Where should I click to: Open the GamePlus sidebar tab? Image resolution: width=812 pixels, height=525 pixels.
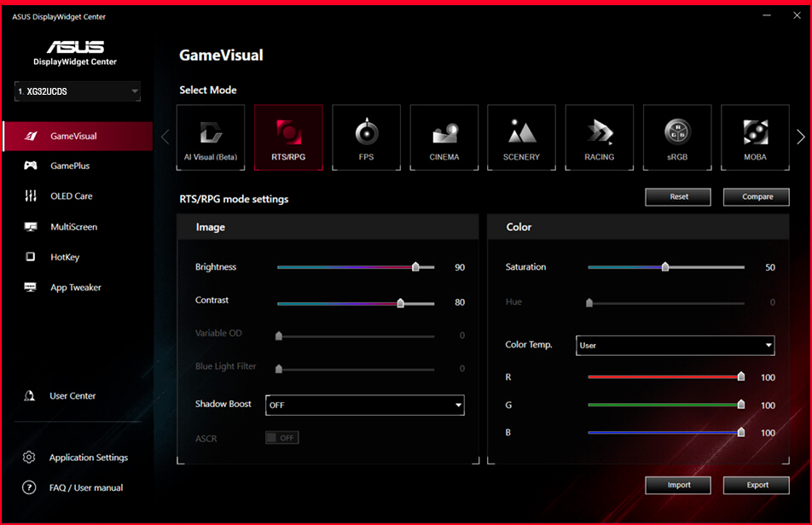[69, 166]
